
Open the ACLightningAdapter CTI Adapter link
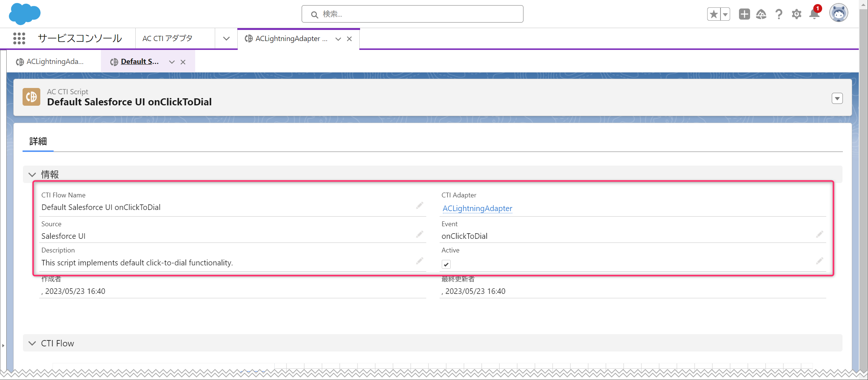click(x=477, y=208)
